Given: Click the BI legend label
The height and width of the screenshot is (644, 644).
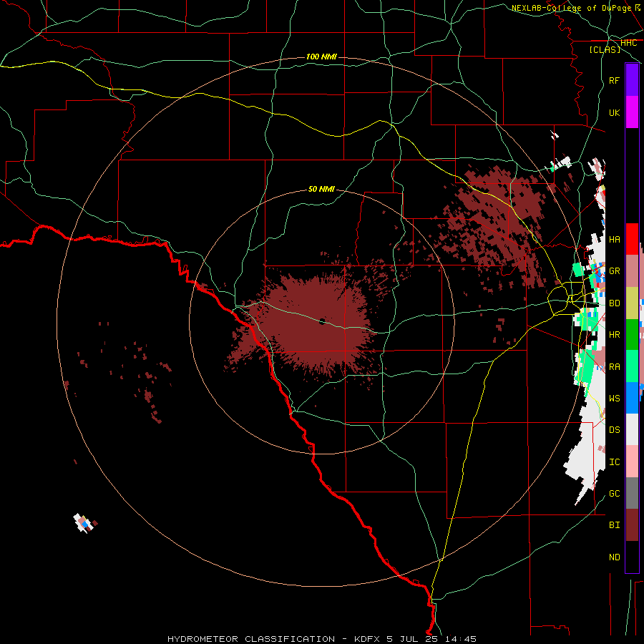Looking at the screenshot, I should tap(614, 525).
